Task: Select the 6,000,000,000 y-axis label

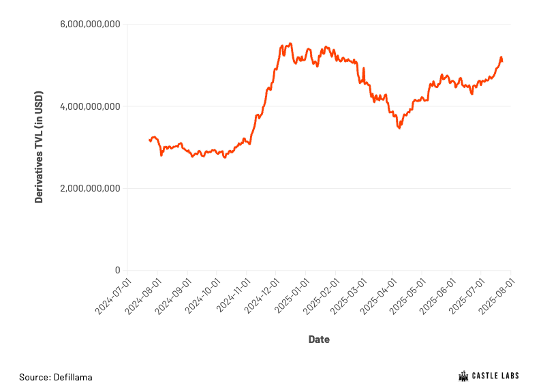Action: pyautogui.click(x=90, y=24)
